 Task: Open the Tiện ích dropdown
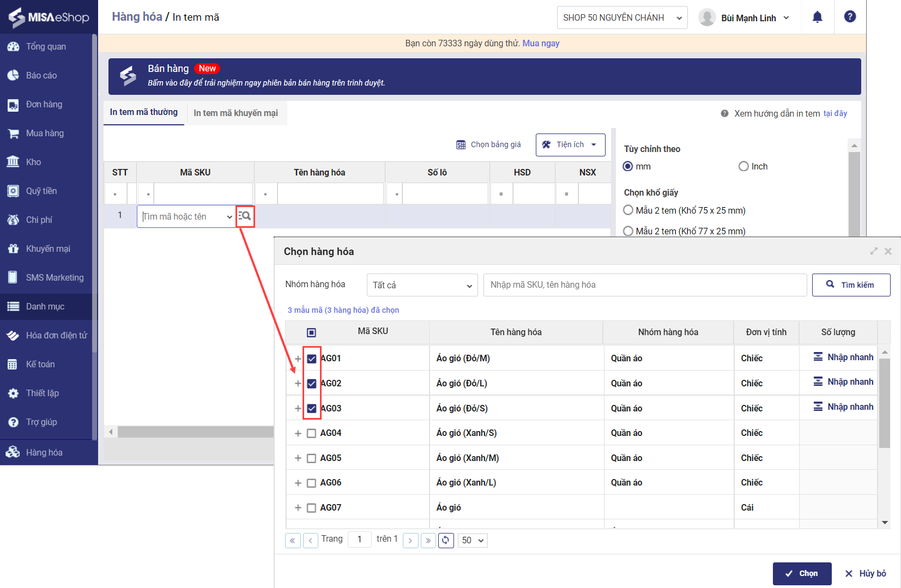click(x=570, y=144)
